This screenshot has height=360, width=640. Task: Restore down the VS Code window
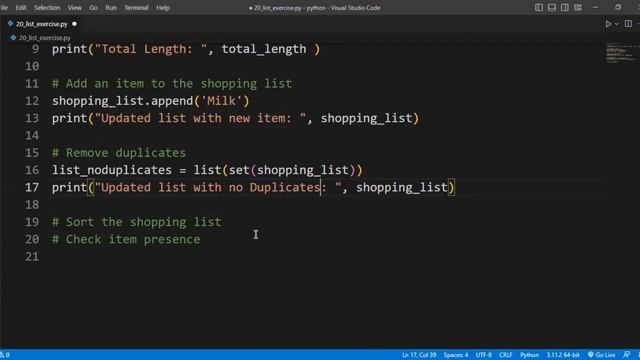tap(618, 7)
